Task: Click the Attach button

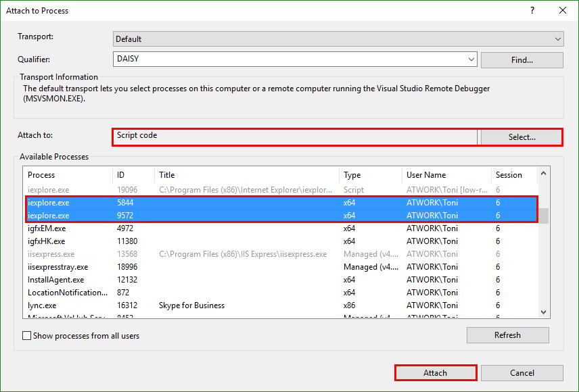Action: pos(435,373)
